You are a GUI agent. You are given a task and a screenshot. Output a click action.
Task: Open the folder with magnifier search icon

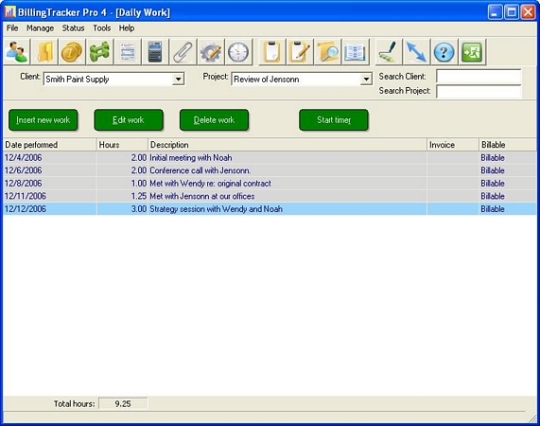point(327,52)
